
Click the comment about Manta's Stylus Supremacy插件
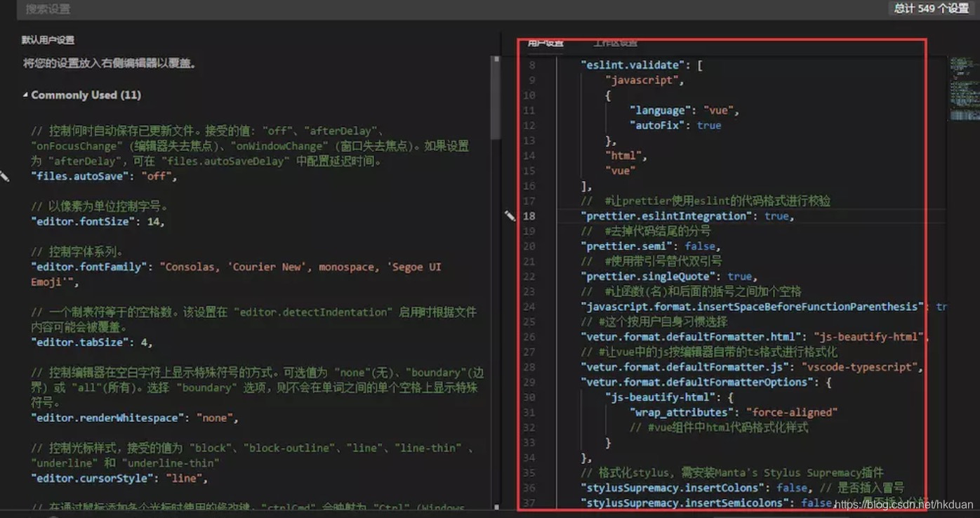pyautogui.click(x=732, y=472)
